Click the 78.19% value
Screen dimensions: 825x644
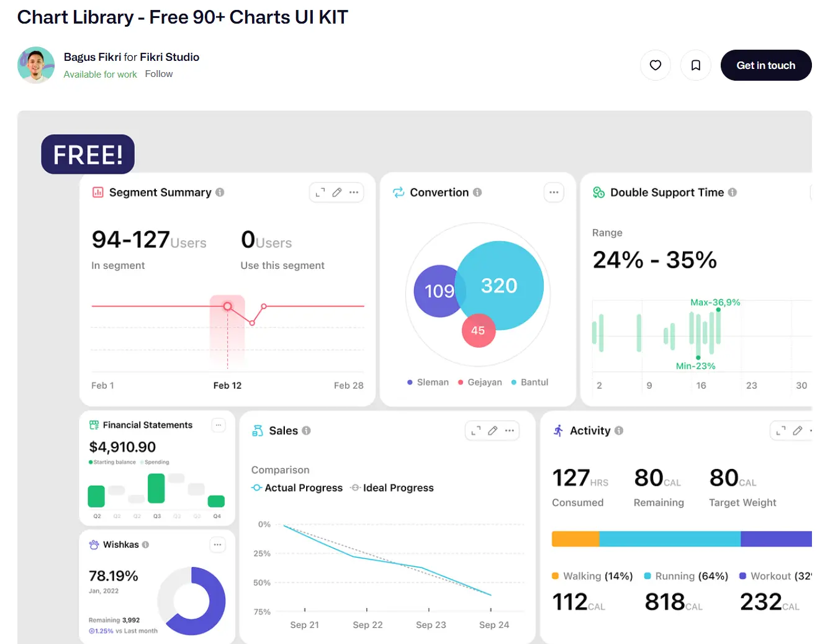pos(114,576)
